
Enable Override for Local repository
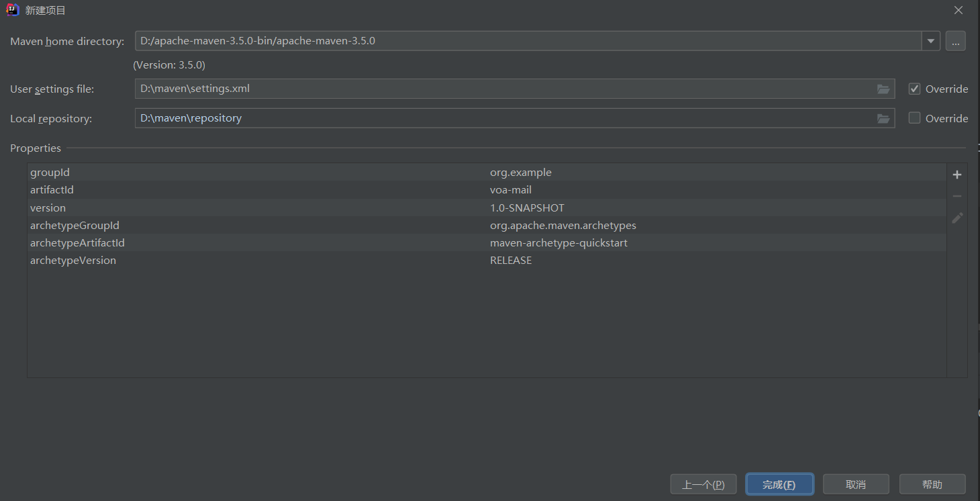pyautogui.click(x=914, y=118)
